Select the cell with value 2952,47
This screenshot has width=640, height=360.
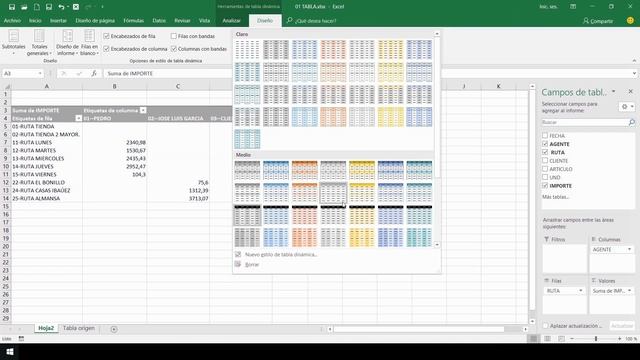pos(114,167)
